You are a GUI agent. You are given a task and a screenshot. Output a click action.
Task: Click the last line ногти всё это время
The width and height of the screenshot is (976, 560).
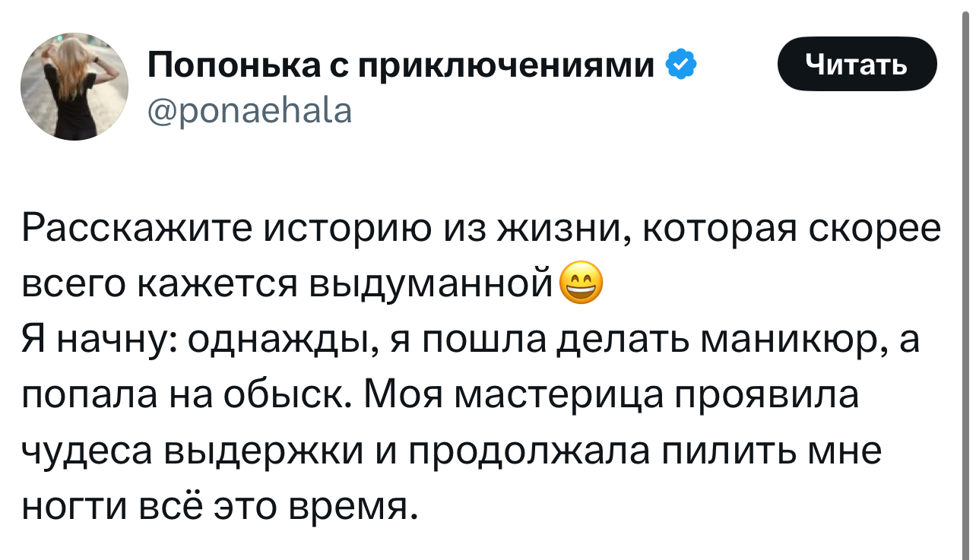point(219,506)
